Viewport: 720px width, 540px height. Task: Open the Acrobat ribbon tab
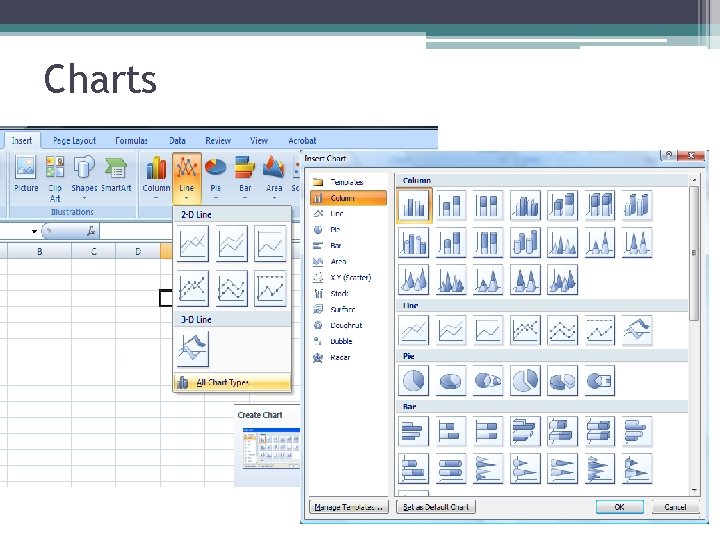[x=302, y=141]
